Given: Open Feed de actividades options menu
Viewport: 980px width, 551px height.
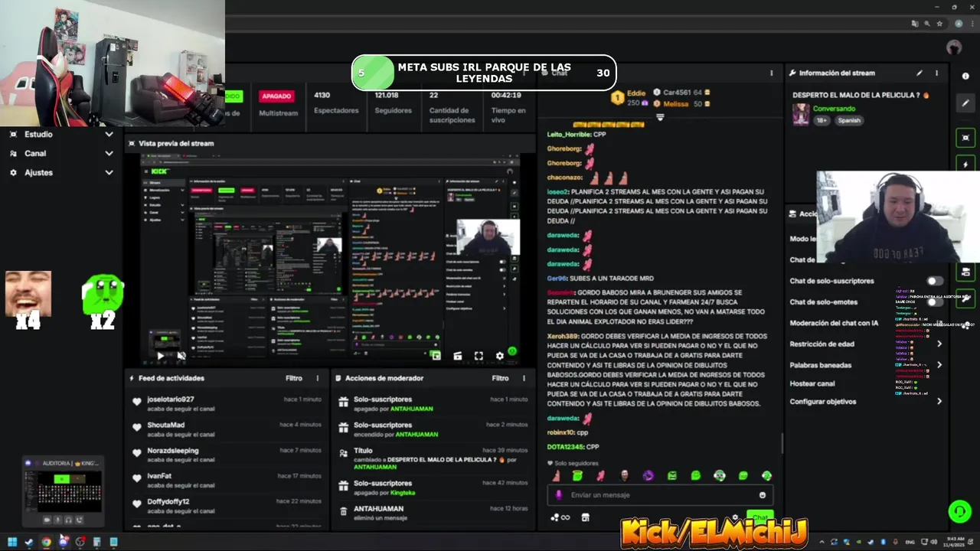Looking at the screenshot, I should (x=318, y=378).
